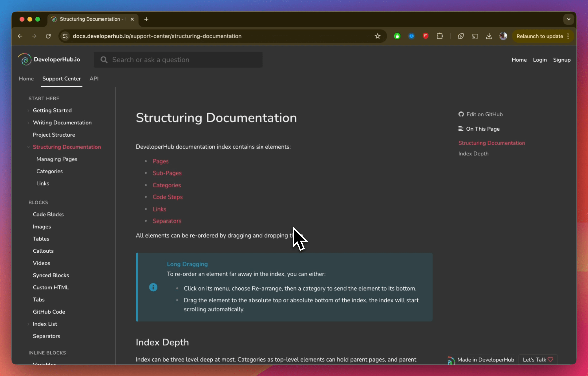Click Let's Talk button
This screenshot has width=588, height=376.
(538, 359)
